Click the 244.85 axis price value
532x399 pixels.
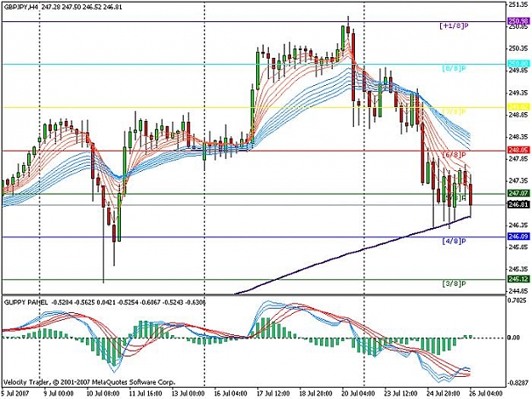pos(518,291)
